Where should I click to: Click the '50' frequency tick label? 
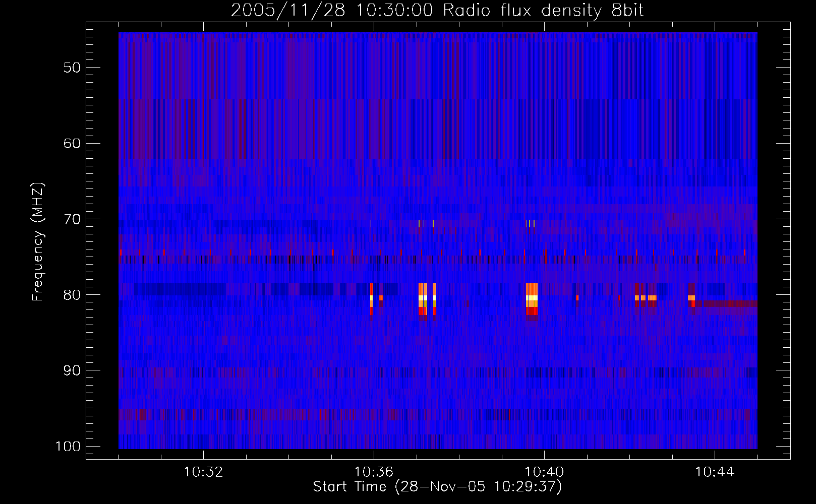click(x=72, y=68)
